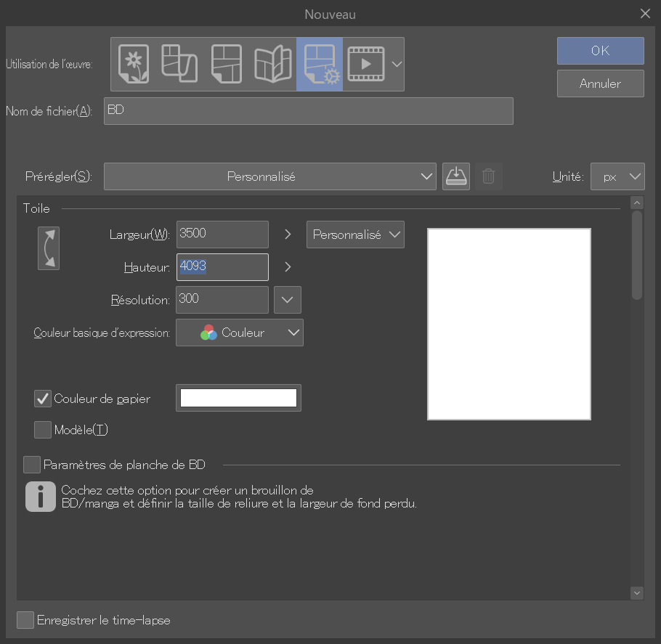Open the white paper color swatch

coord(238,398)
